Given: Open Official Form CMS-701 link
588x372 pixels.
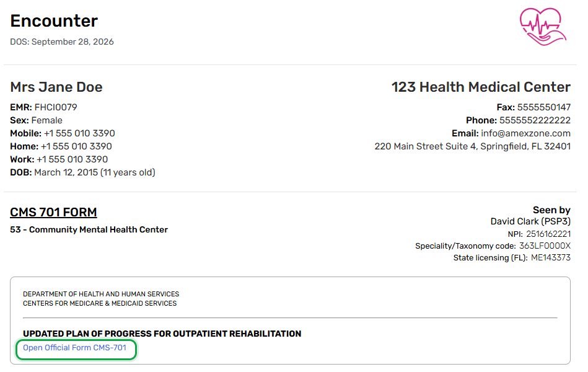Looking at the screenshot, I should [74, 348].
